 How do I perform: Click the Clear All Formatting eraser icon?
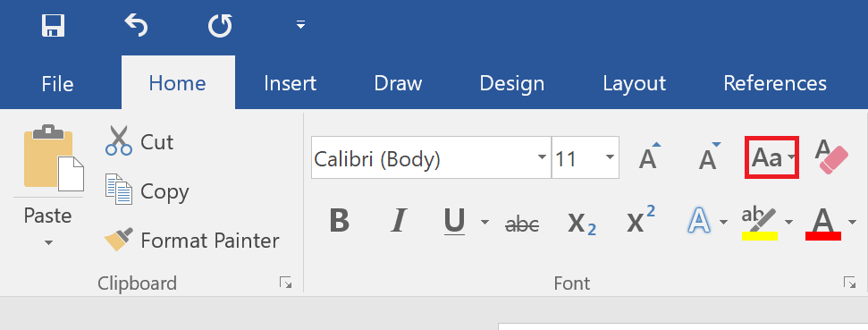831,157
